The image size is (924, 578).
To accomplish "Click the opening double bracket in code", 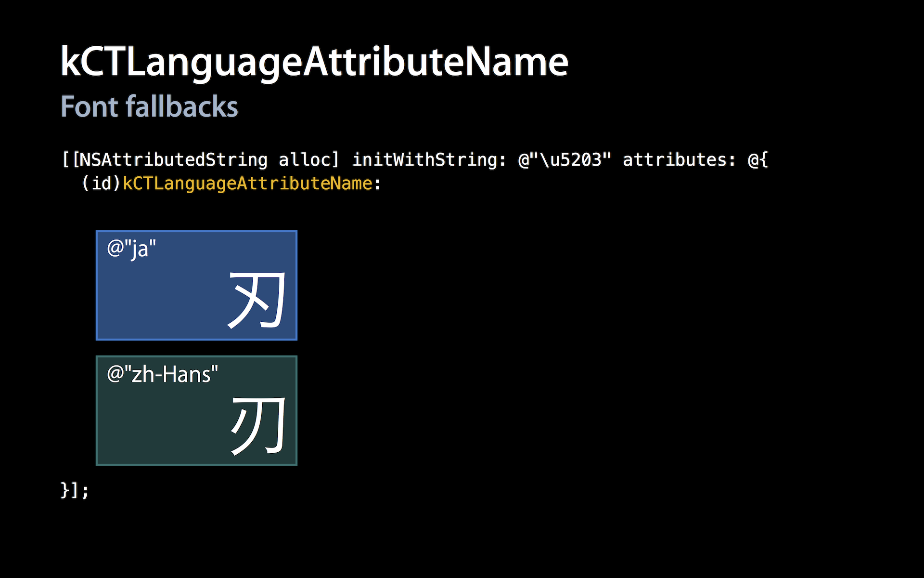I will (x=71, y=160).
